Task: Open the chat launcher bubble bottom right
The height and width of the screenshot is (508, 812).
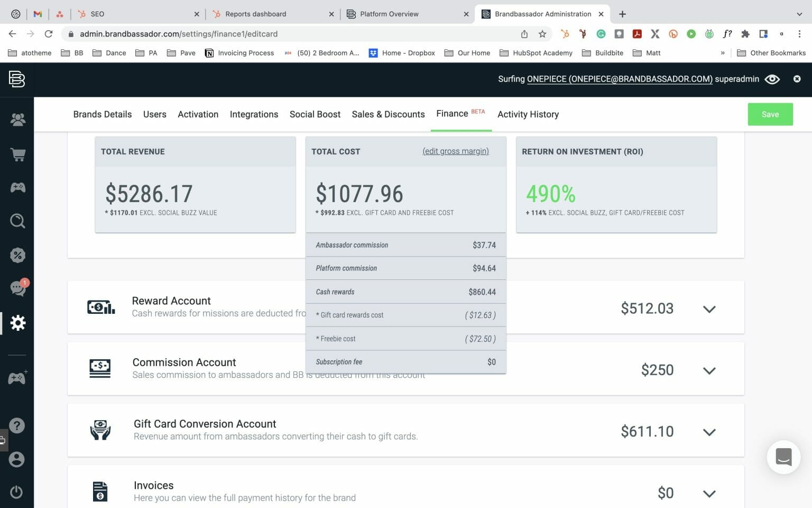Action: tap(783, 457)
